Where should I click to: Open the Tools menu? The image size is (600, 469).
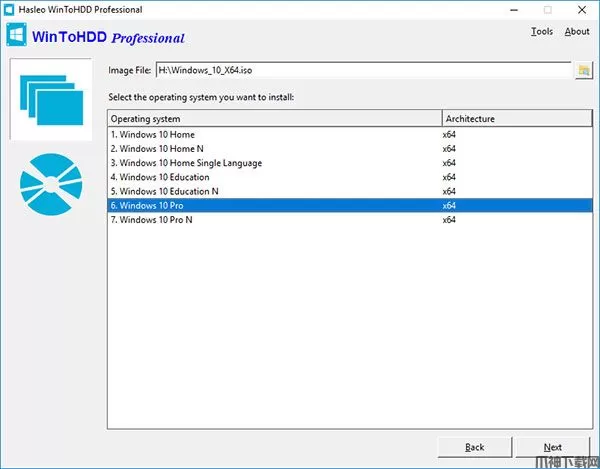(x=541, y=31)
